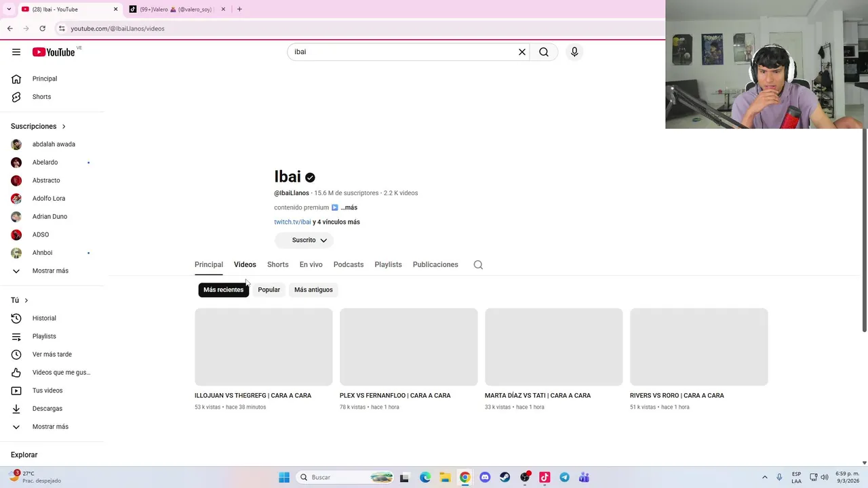This screenshot has width=868, height=488.
Task: Go back with browser back arrow
Action: pyautogui.click(x=9, y=28)
